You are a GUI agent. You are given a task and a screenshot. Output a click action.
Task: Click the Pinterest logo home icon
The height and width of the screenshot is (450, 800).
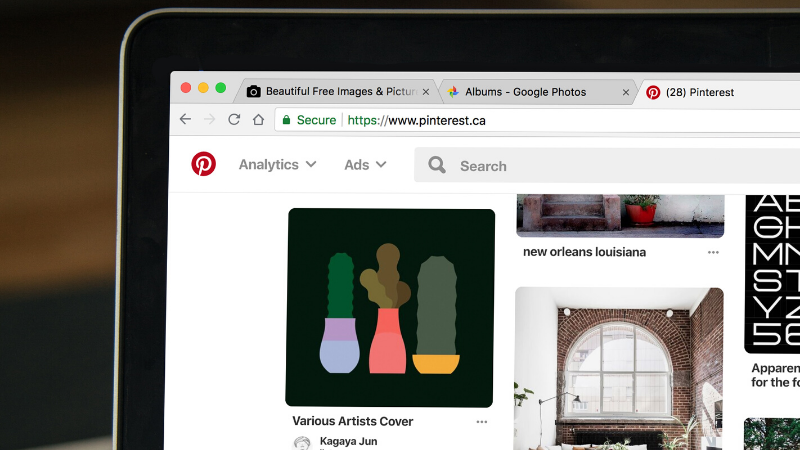[x=204, y=164]
